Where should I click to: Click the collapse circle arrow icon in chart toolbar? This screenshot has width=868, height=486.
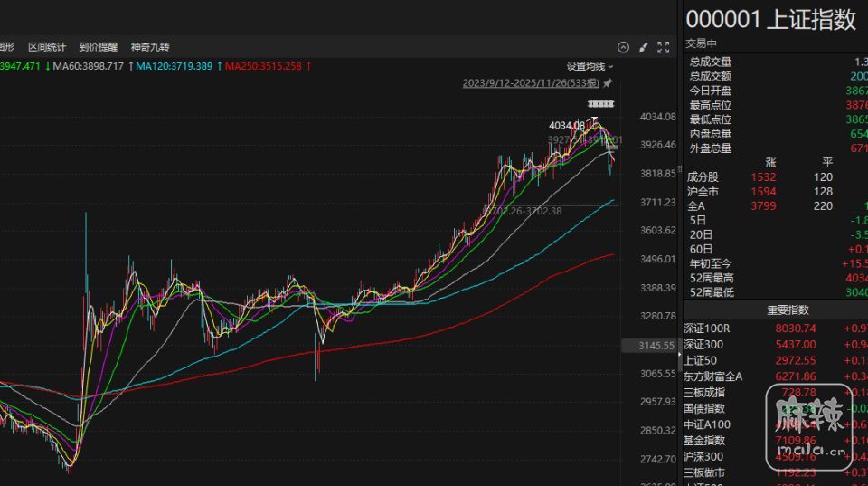coord(623,47)
